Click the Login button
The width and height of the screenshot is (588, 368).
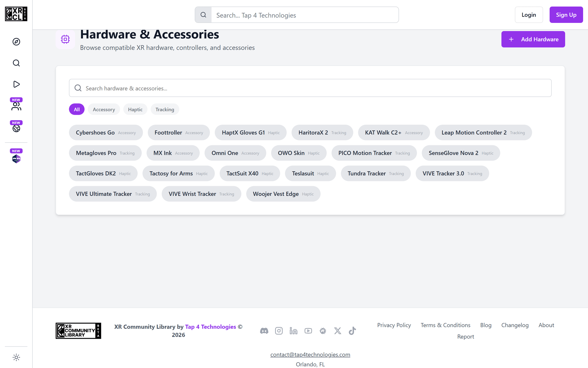click(529, 15)
